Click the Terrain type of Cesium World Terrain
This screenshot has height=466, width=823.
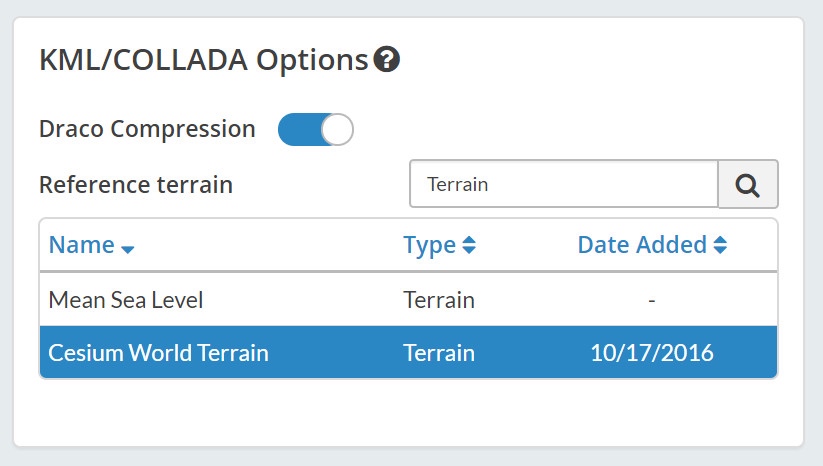tap(439, 352)
